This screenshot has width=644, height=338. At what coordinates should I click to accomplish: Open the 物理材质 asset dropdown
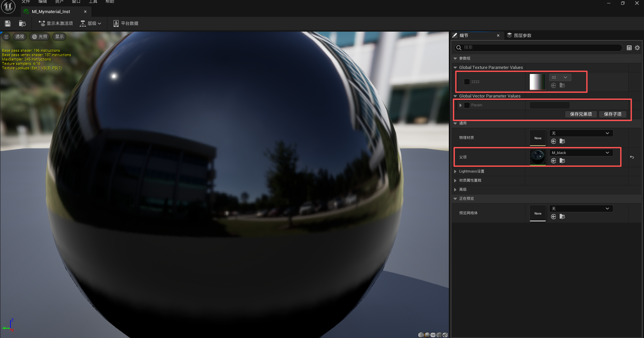pos(581,134)
